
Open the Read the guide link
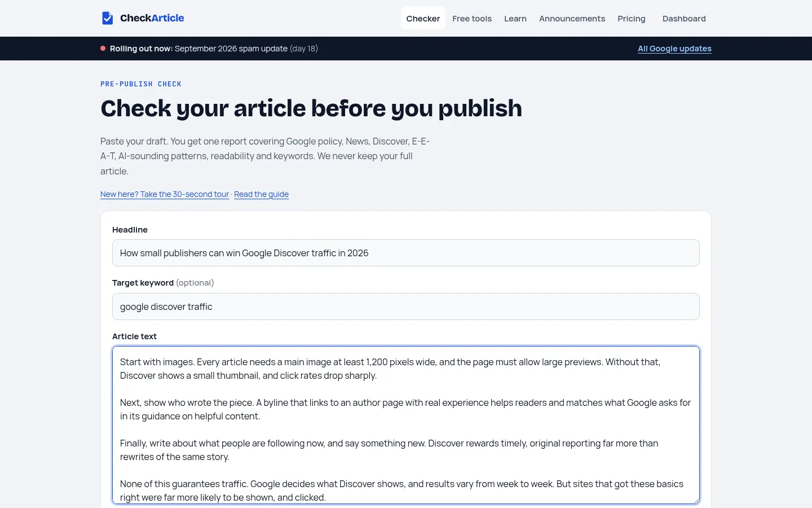(261, 194)
